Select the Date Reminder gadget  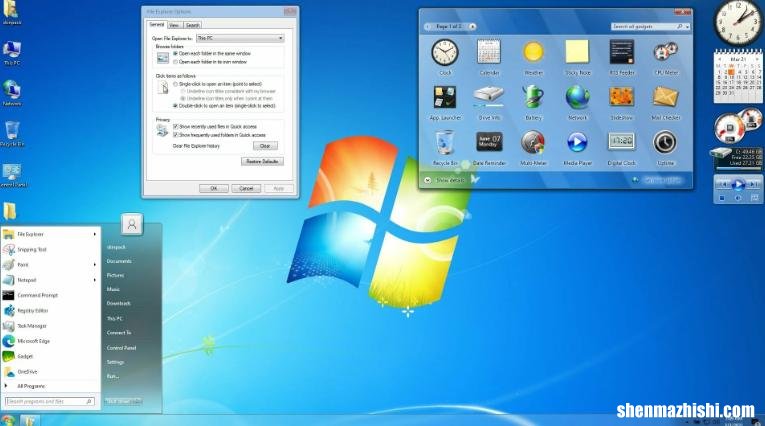click(489, 142)
